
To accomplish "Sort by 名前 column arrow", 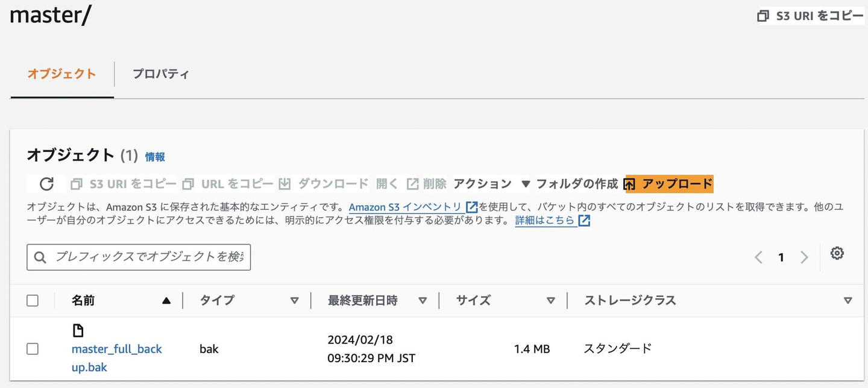I will pos(166,301).
